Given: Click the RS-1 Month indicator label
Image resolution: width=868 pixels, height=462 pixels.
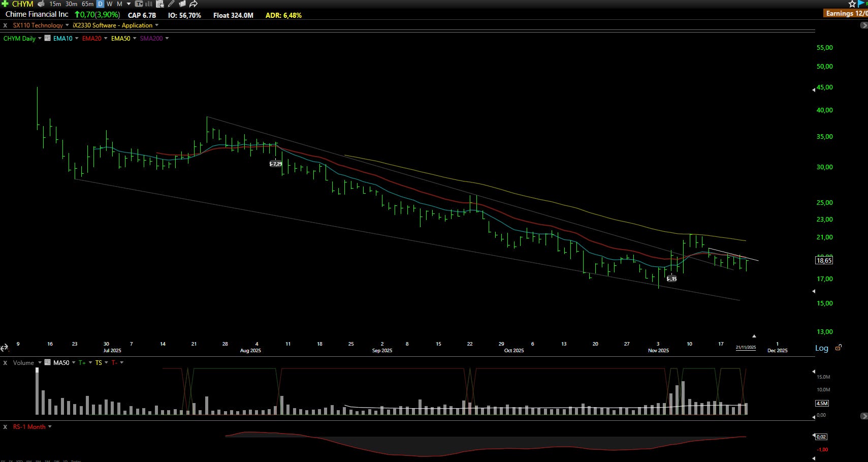Looking at the screenshot, I should [x=29, y=427].
